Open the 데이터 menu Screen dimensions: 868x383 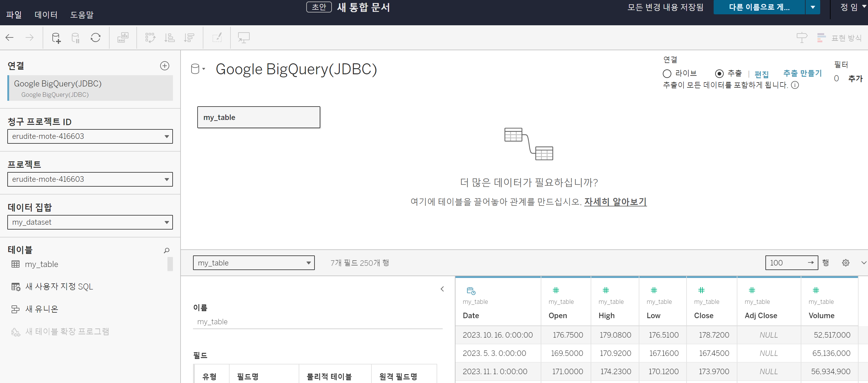coord(46,15)
